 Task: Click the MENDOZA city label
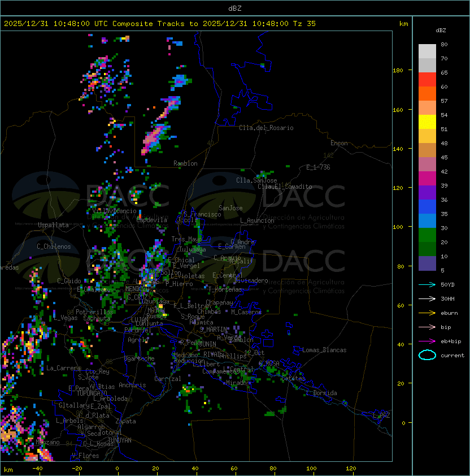tap(137, 288)
